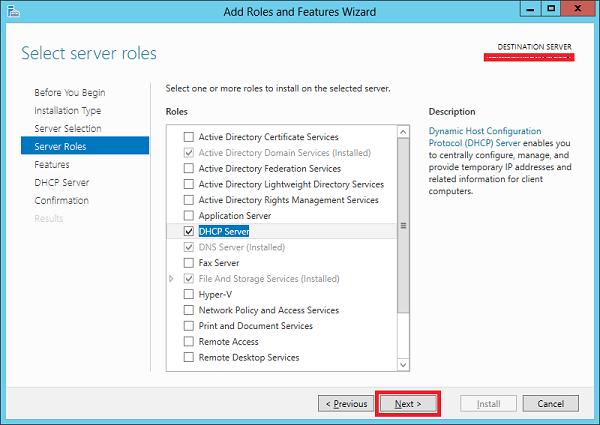
Task: Click the roles list scrollbar thumb
Action: coord(403,225)
